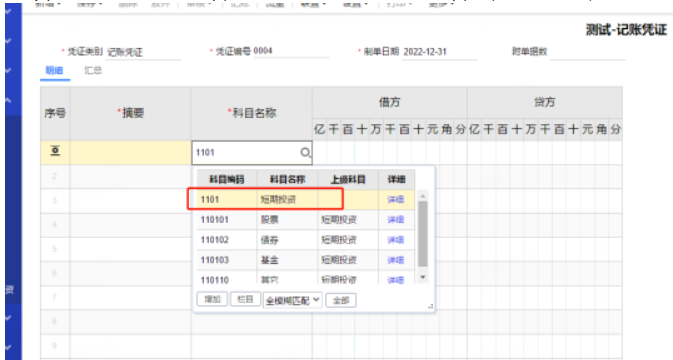Collapse the expanded sidebar section with up chevron
The height and width of the screenshot is (360, 673).
8,100
